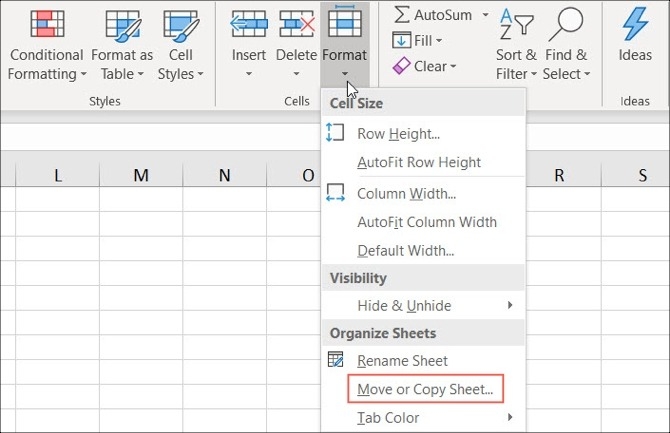
Task: Select AutoFit Row Height
Action: coord(419,162)
